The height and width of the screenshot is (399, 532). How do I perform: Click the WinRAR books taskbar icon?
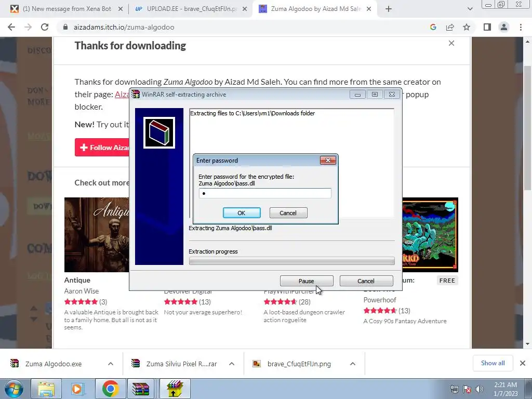141,389
